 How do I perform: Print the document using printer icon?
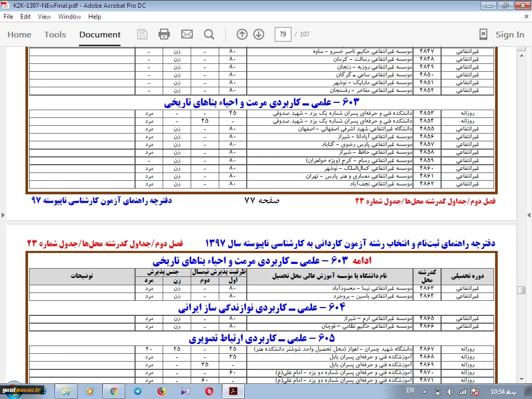click(164, 34)
